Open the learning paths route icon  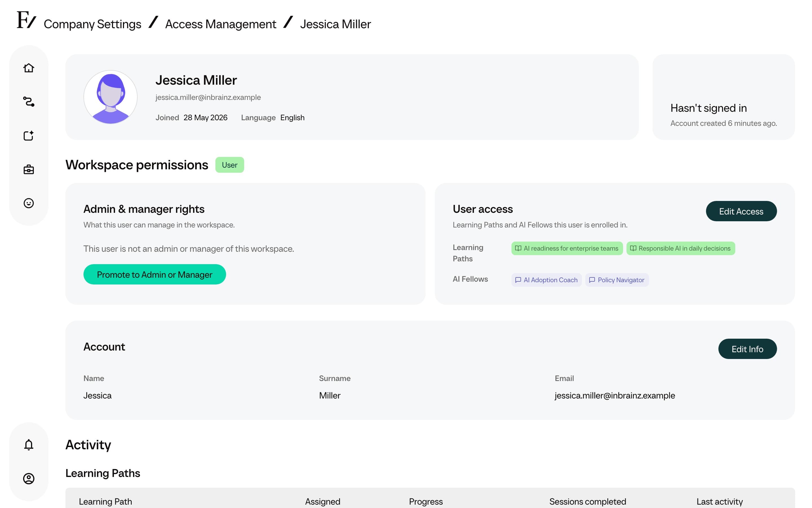click(x=29, y=102)
